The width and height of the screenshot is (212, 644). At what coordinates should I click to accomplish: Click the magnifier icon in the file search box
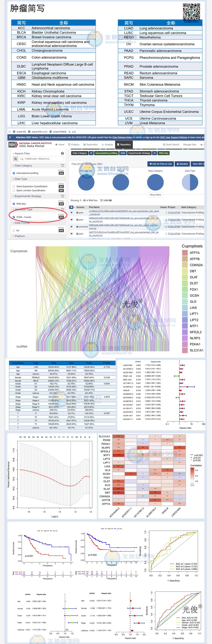15,159
